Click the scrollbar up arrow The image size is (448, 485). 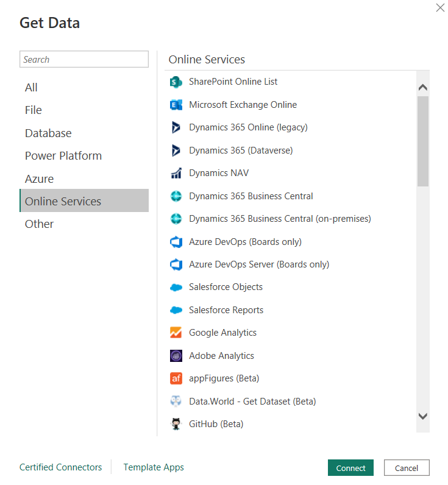pos(423,88)
